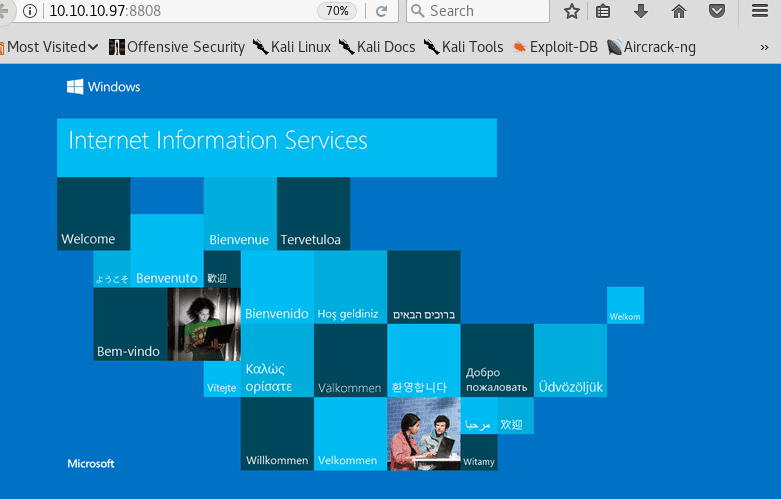Click the Witamy tile
The width and height of the screenshot is (781, 499).
coord(479,452)
